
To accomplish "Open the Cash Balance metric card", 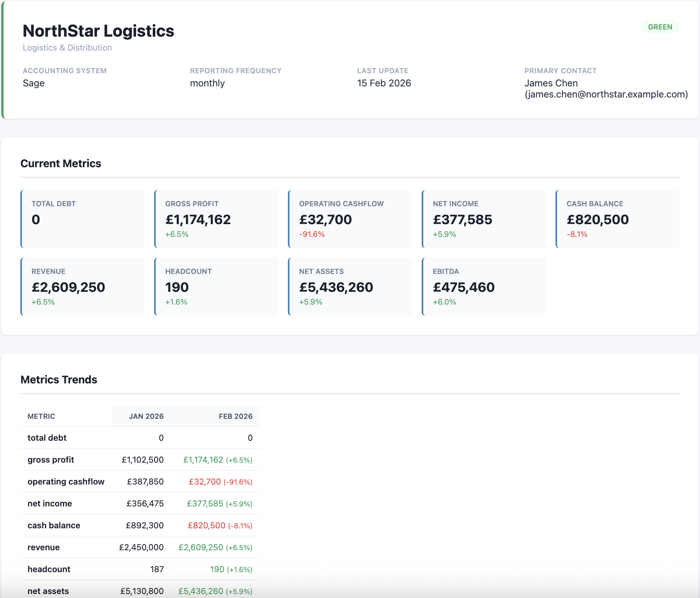I will (x=617, y=219).
